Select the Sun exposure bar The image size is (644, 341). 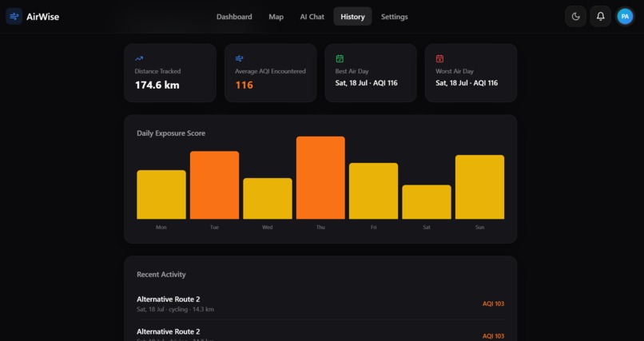point(479,187)
